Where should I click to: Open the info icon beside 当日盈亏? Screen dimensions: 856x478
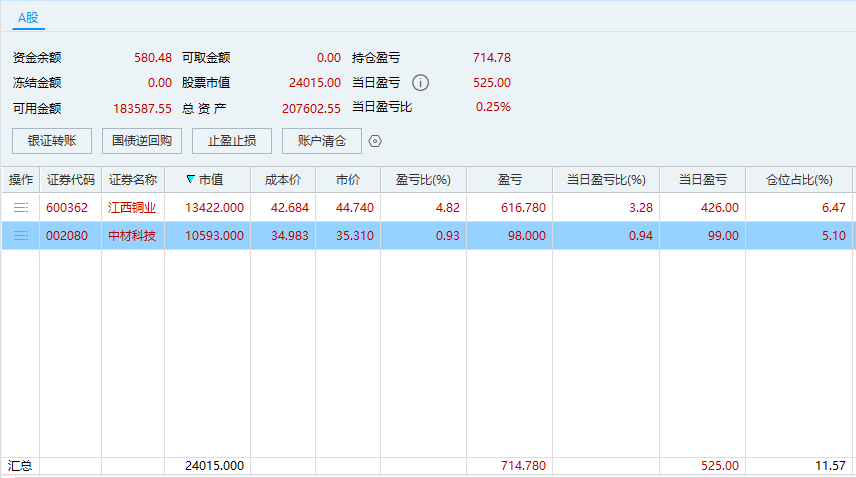[421, 83]
